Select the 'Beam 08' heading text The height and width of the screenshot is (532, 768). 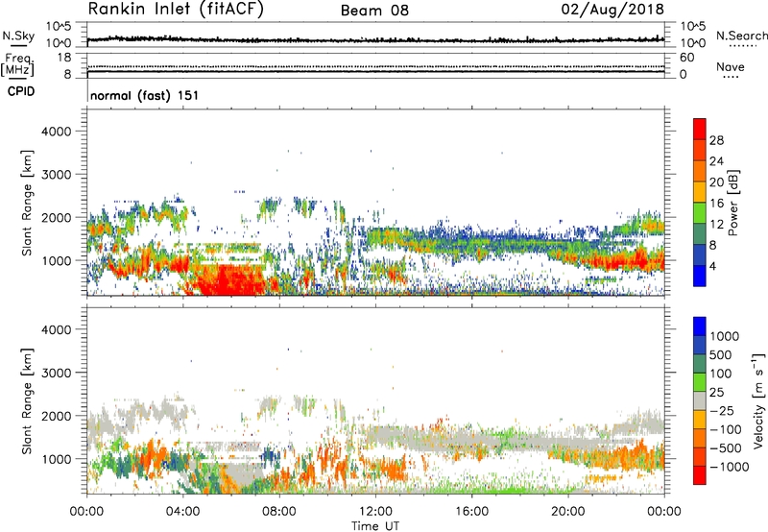click(x=374, y=11)
